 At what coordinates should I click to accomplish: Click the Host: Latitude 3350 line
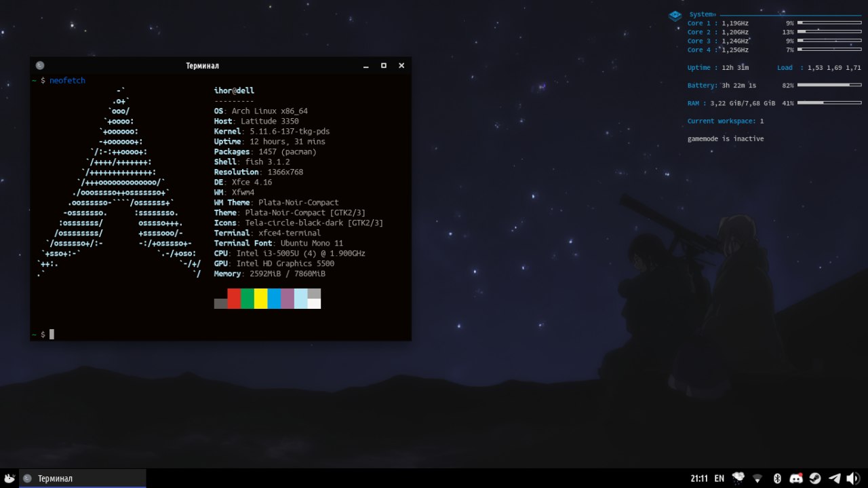coord(256,121)
